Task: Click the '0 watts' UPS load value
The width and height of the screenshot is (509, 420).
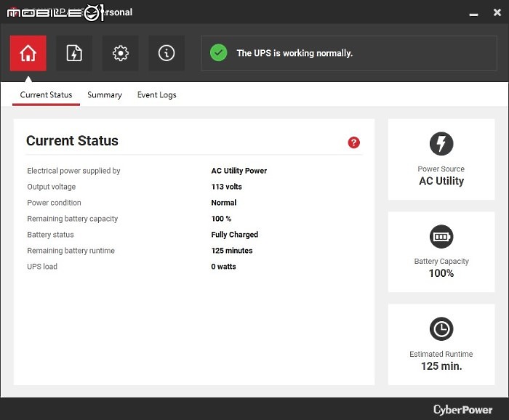Action: [x=223, y=266]
